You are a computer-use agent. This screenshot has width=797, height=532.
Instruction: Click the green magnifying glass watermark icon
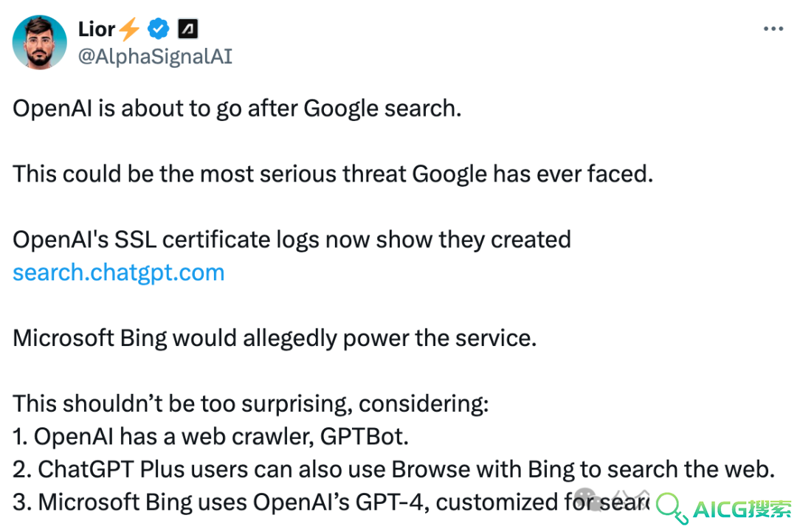672,508
